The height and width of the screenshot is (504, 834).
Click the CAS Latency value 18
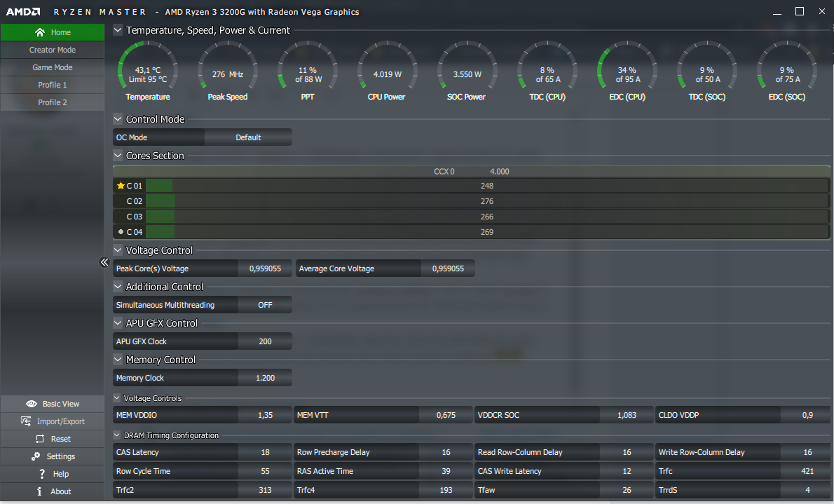[265, 452]
